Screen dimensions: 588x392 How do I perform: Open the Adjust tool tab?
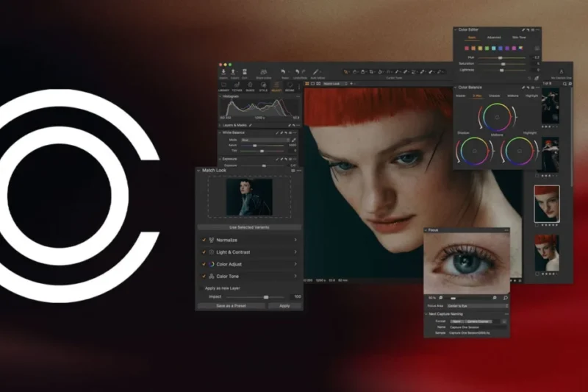click(276, 86)
